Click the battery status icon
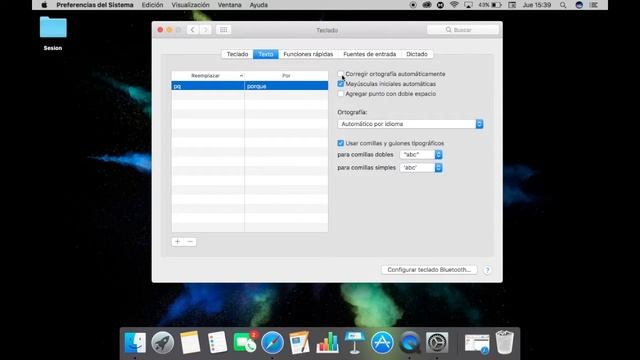 point(496,5)
